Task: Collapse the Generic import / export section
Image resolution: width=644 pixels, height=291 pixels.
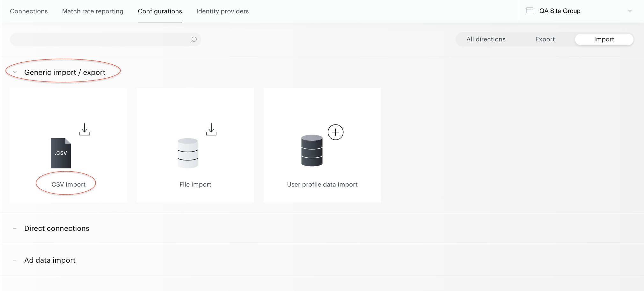Action: pos(15,72)
